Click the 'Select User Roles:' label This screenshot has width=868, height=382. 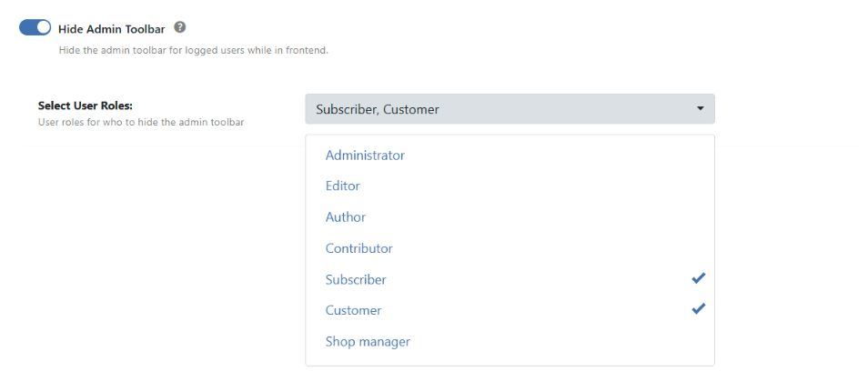86,106
